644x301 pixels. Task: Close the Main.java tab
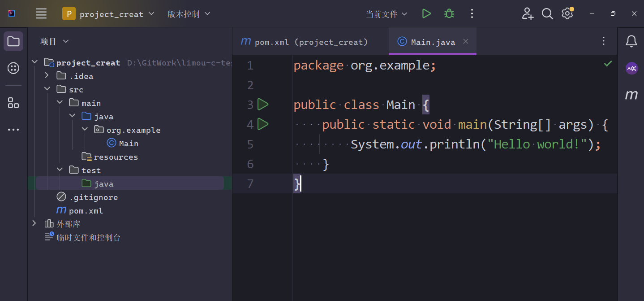click(x=466, y=41)
